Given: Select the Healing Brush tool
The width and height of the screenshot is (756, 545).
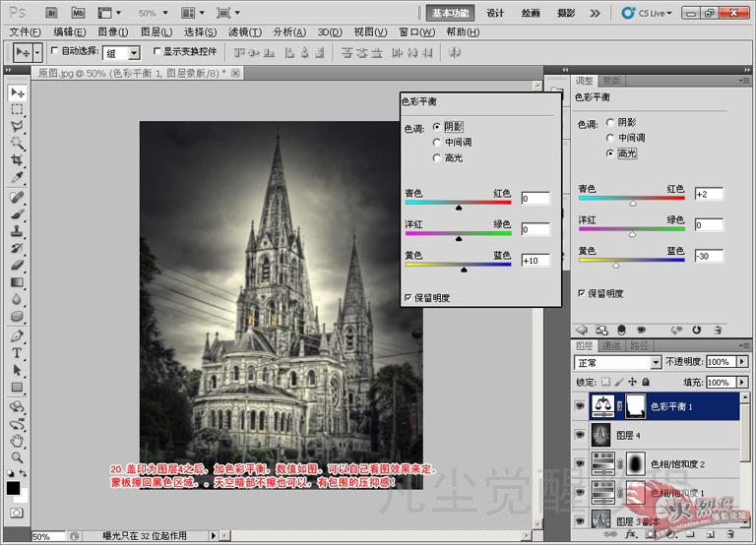Looking at the screenshot, I should click(x=18, y=197).
